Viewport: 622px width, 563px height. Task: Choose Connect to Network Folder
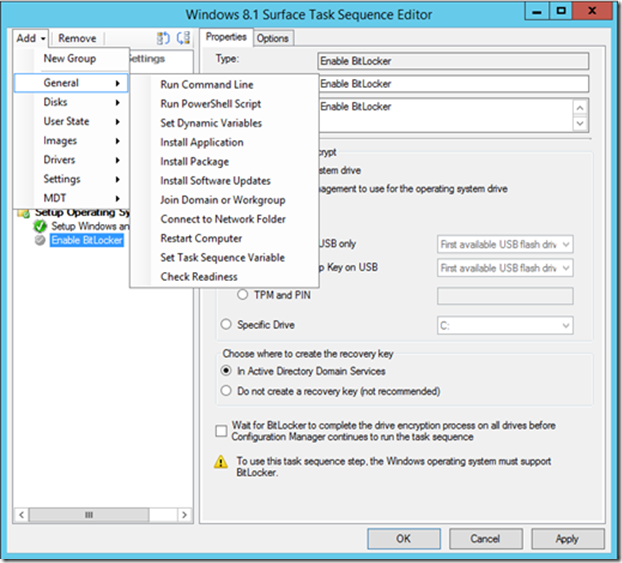(x=224, y=219)
